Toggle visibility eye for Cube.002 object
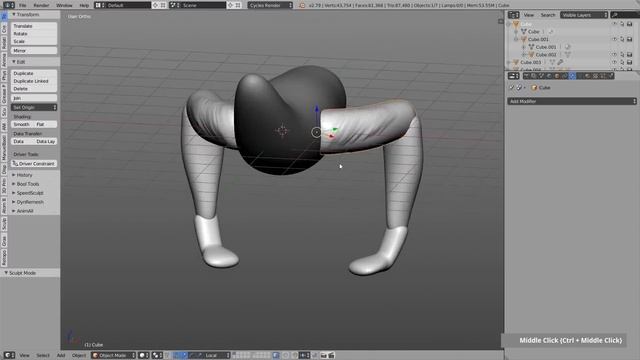The width and height of the screenshot is (640, 360). click(614, 54)
